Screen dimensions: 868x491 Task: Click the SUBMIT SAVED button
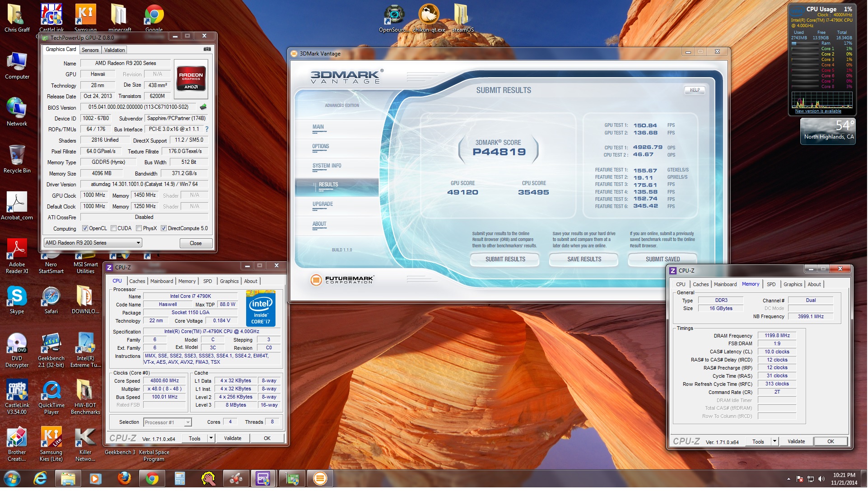click(x=663, y=259)
